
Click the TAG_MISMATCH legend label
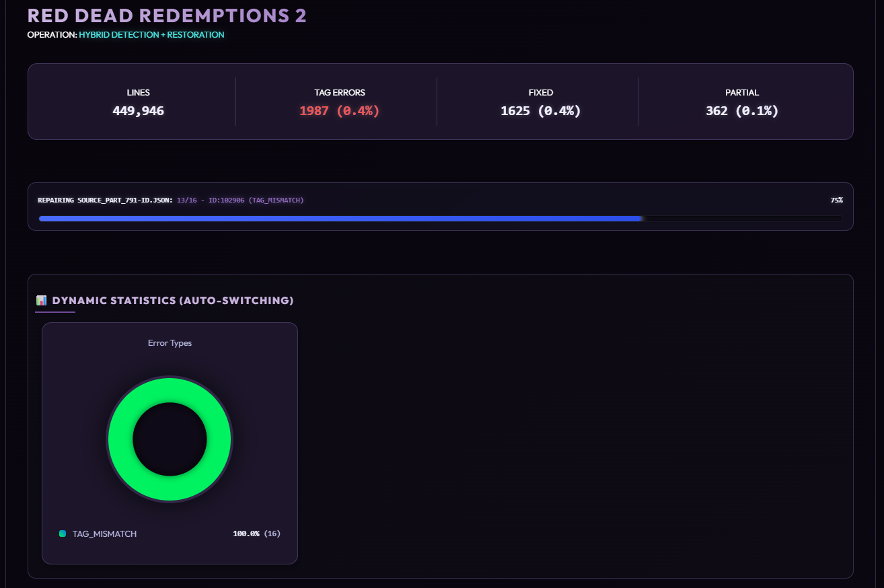(x=104, y=534)
